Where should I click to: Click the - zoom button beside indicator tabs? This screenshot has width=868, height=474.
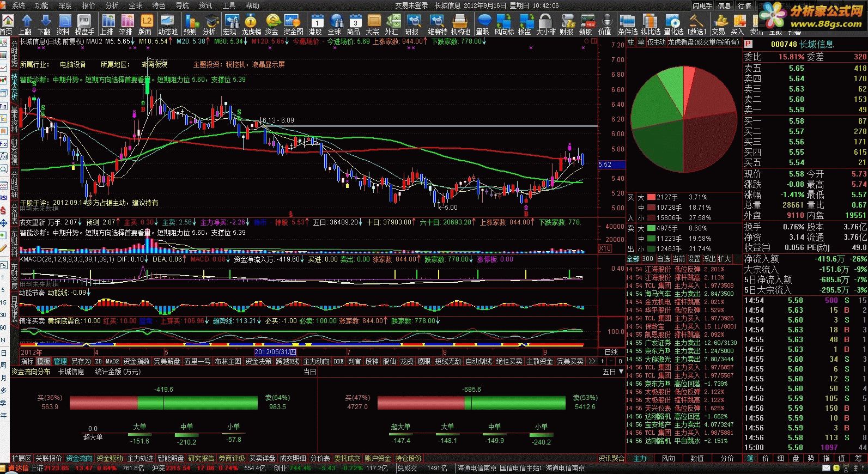tap(611, 361)
